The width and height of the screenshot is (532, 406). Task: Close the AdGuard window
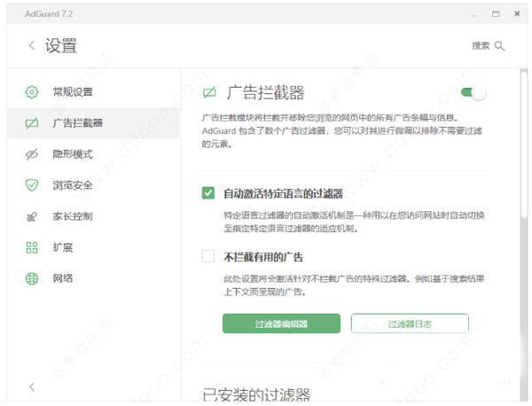pyautogui.click(x=517, y=13)
